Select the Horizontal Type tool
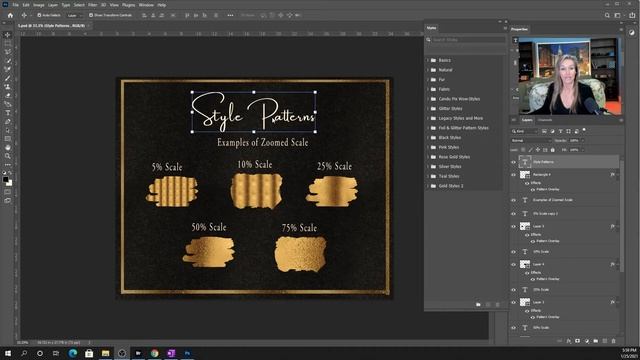 click(7, 113)
